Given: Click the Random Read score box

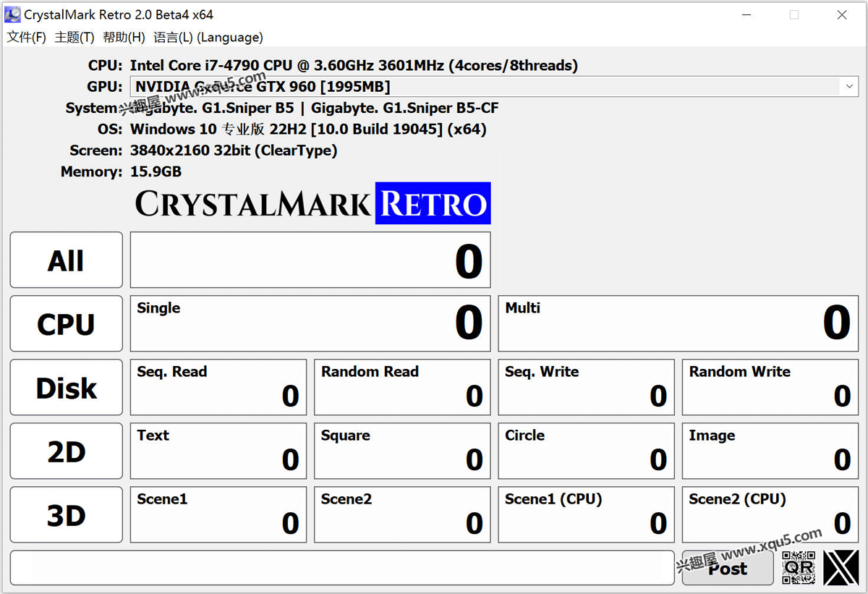Looking at the screenshot, I should [x=402, y=388].
